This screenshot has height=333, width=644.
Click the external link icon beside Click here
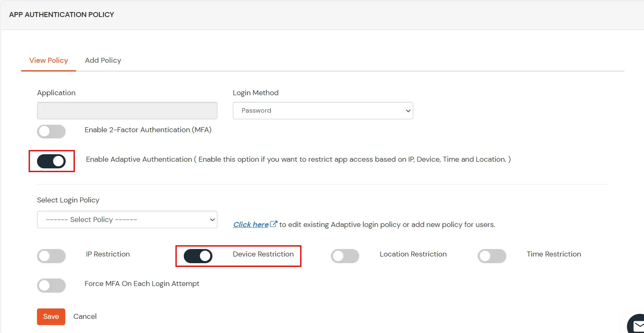(274, 223)
